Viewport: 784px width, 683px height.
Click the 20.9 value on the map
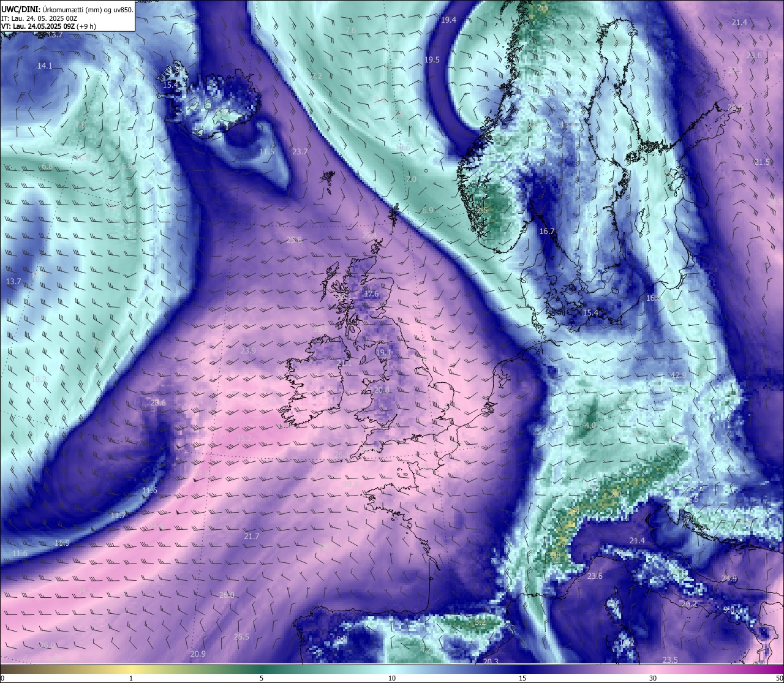coord(198,654)
